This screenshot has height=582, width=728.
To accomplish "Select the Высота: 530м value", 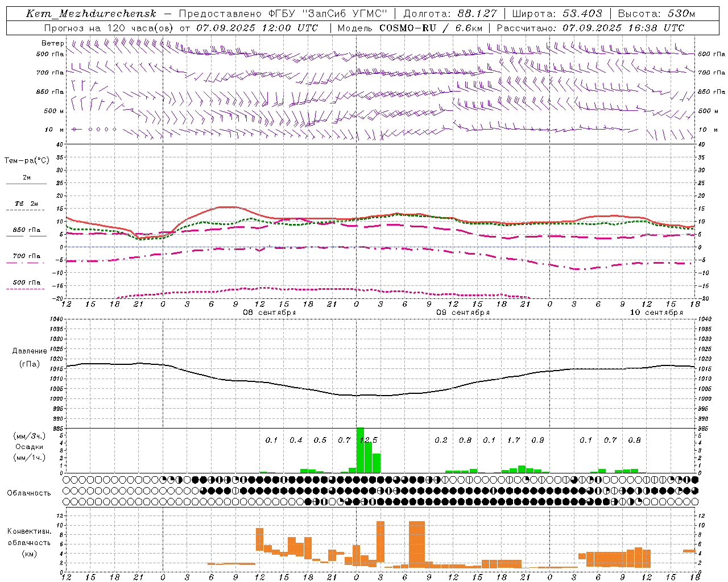I will tap(656, 14).
